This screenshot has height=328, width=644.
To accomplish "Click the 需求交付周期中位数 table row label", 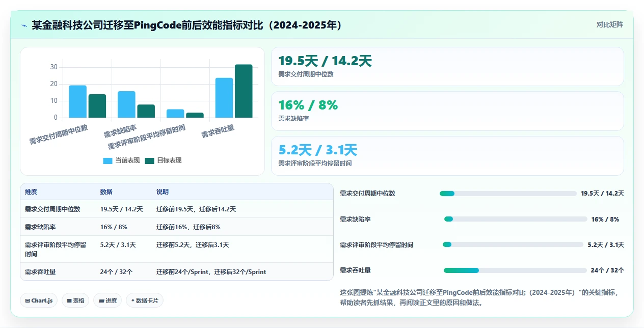I will point(52,209).
